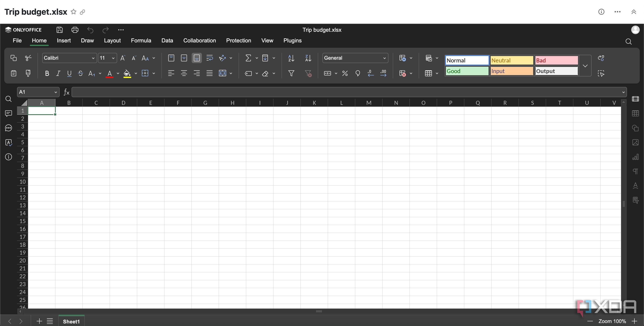Click the Clear filter icon
This screenshot has width=644, height=326.
pyautogui.click(x=308, y=73)
